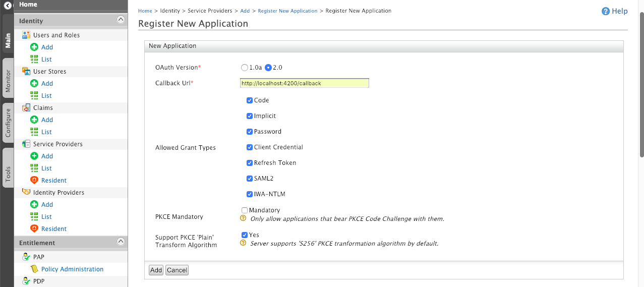Click the Resident icon under Service Providers
644x287 pixels.
34,181
